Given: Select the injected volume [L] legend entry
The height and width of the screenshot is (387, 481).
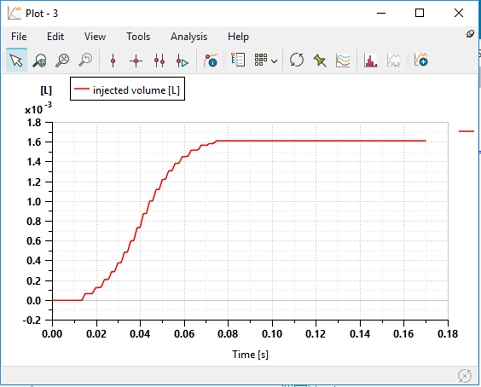Looking at the screenshot, I should pos(127,89).
